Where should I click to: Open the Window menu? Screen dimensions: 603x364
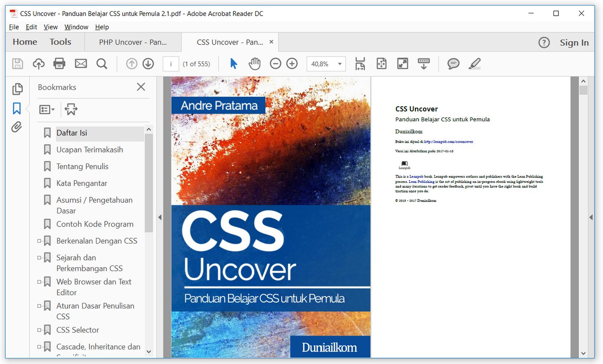click(76, 27)
